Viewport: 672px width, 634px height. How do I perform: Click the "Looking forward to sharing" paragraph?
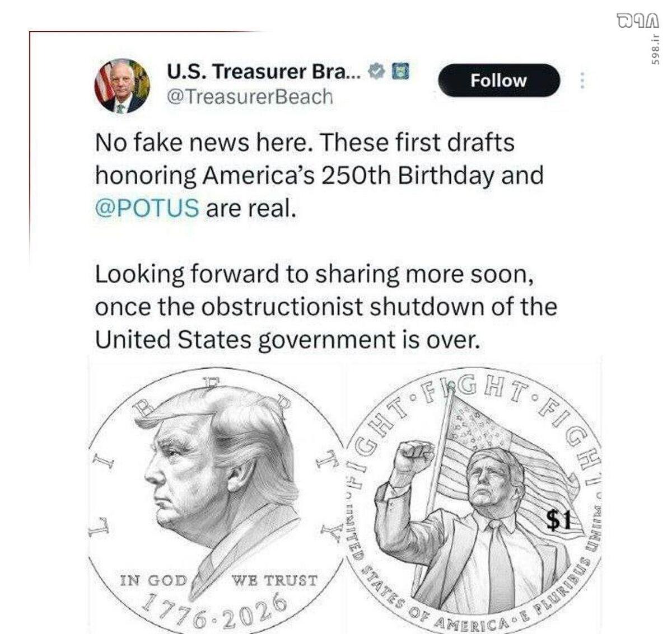[326, 307]
